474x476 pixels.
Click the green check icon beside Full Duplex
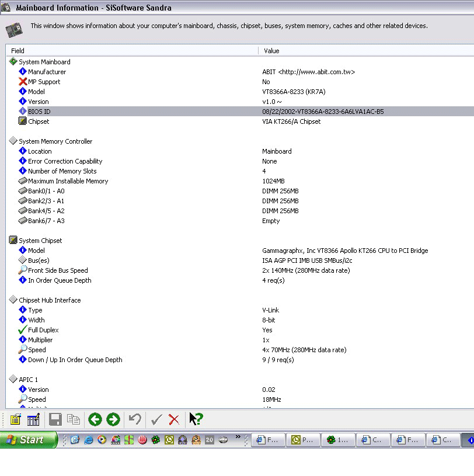(22, 329)
